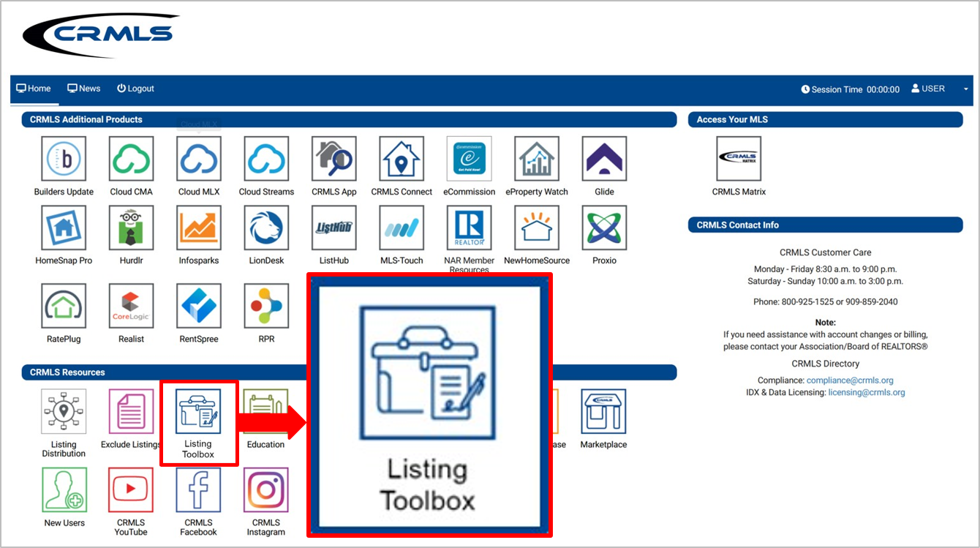The height and width of the screenshot is (548, 980).
Task: Open the CRMLS Instagram icon
Action: 266,489
